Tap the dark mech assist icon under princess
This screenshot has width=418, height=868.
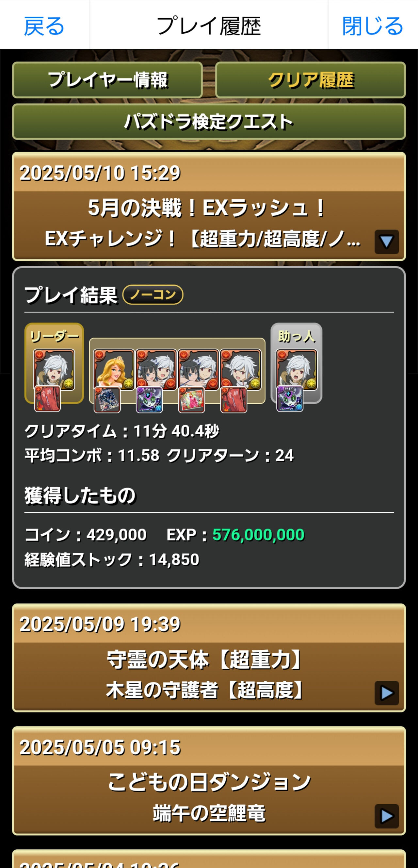(x=107, y=400)
